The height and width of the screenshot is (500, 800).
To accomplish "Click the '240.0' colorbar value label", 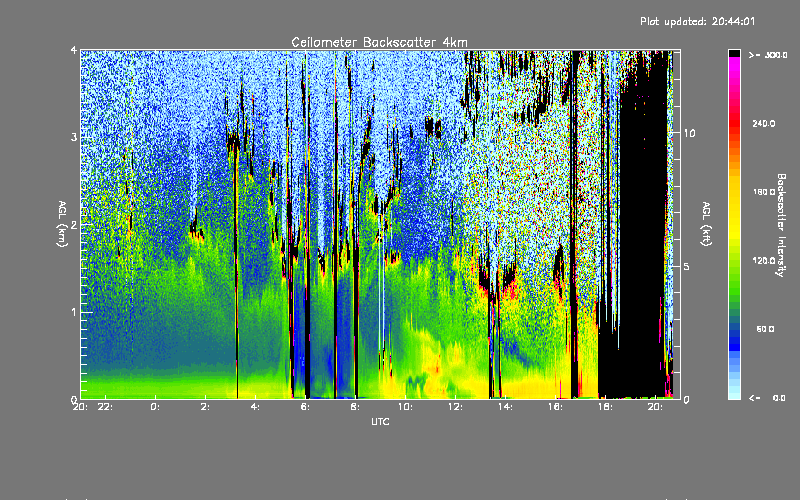I will tap(764, 124).
